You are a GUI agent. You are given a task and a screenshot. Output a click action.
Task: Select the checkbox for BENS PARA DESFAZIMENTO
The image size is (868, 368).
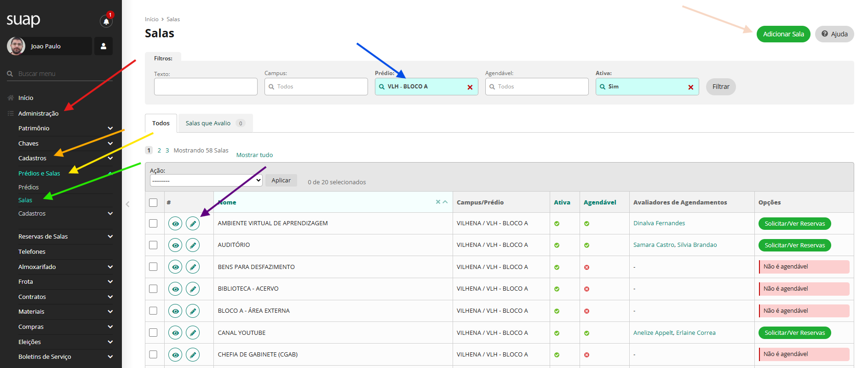coord(153,267)
